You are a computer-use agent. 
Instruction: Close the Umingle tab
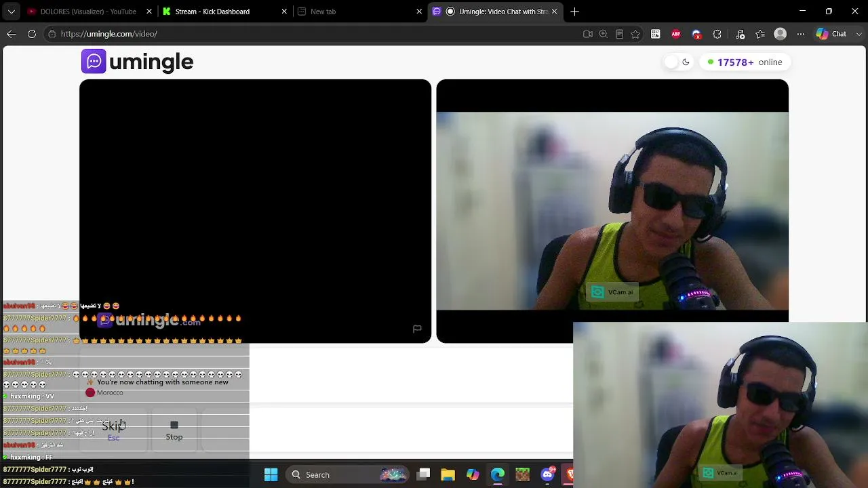[554, 12]
